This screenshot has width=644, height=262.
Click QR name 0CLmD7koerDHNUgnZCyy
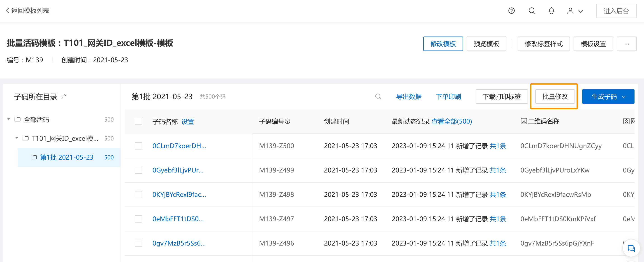(561, 146)
